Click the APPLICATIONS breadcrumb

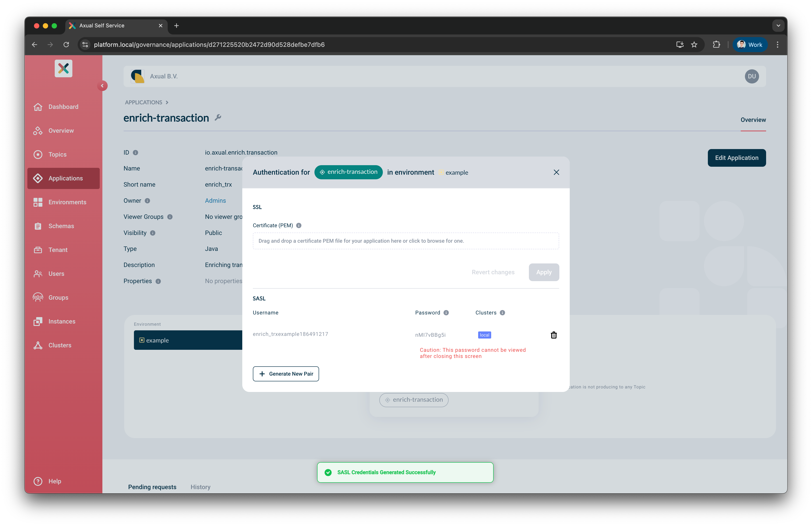pos(143,102)
